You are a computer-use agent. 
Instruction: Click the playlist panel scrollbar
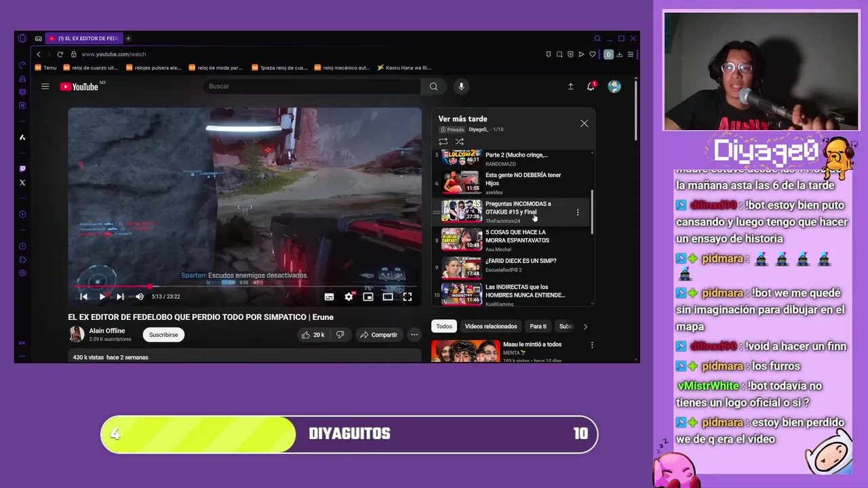(x=592, y=211)
